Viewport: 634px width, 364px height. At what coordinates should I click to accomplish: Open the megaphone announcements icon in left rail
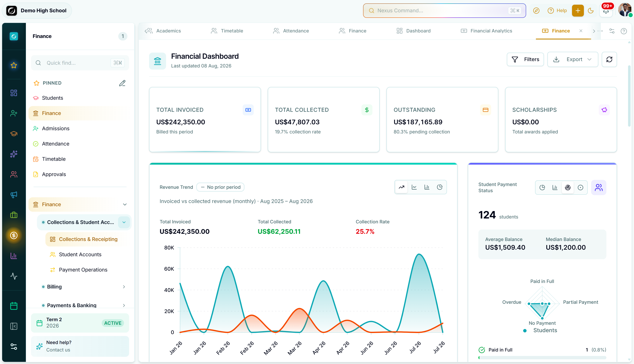point(14,195)
